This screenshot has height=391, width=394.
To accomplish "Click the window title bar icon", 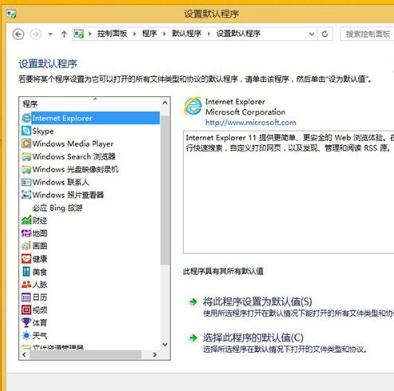I will pyautogui.click(x=11, y=14).
